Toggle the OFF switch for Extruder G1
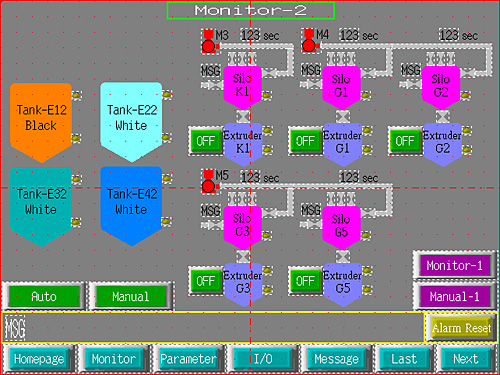Image resolution: width=500 pixels, height=375 pixels. click(x=305, y=141)
